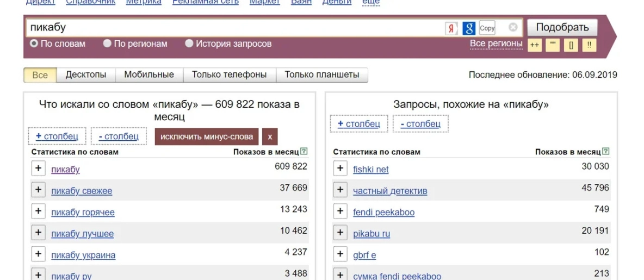This screenshot has width=644, height=280.
Task: Choose the «История запросов» radio option
Action: click(x=189, y=43)
